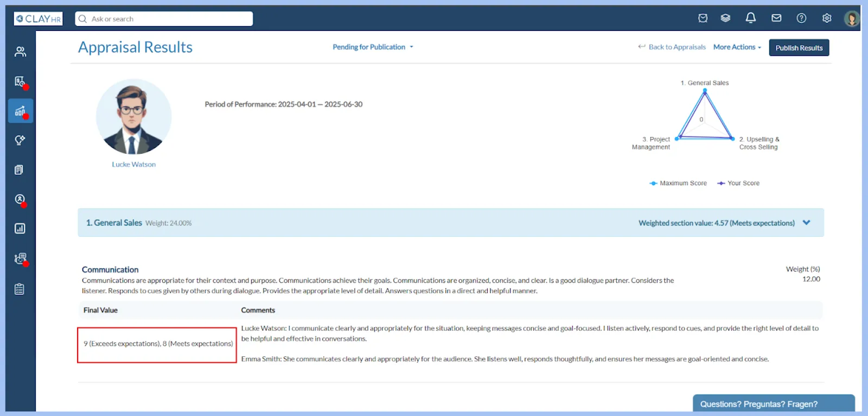The height and width of the screenshot is (416, 868).
Task: Click the Project Management chart label
Action: click(651, 143)
